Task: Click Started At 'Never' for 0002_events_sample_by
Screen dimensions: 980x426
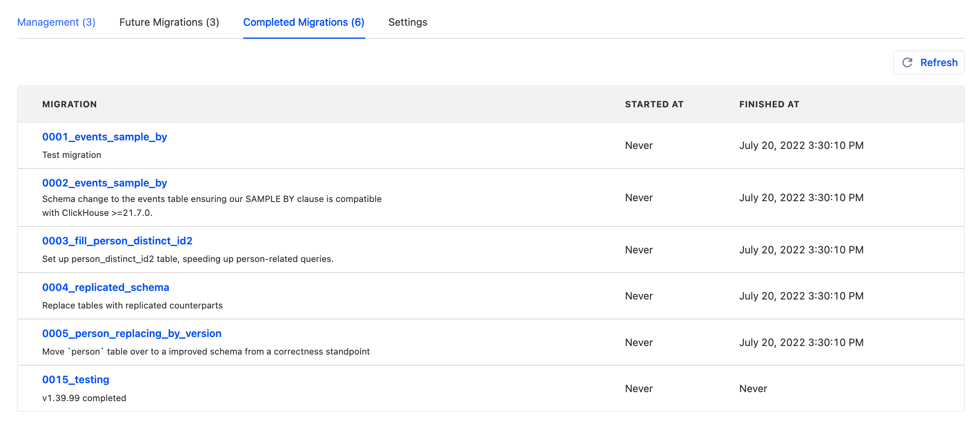Action: pyautogui.click(x=639, y=197)
